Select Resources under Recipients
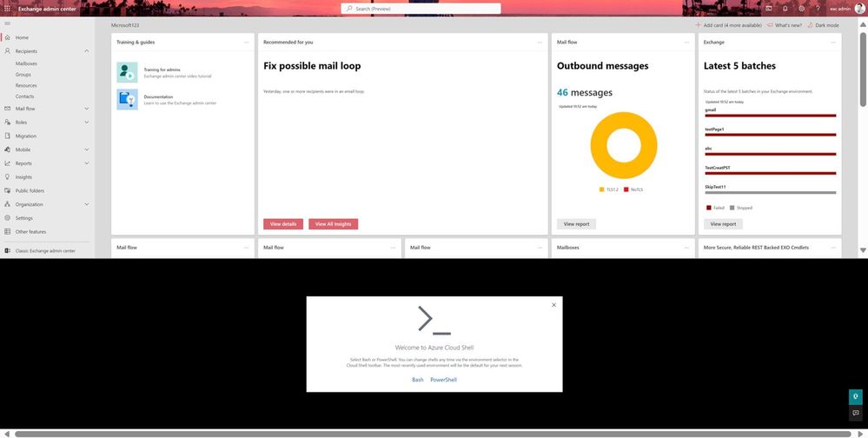 [26, 85]
